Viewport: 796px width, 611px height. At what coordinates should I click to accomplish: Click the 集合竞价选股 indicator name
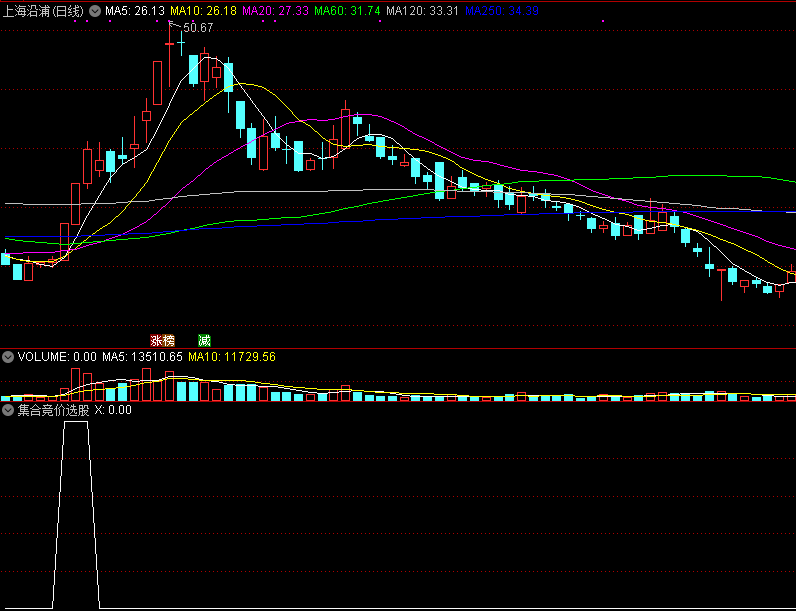53,410
